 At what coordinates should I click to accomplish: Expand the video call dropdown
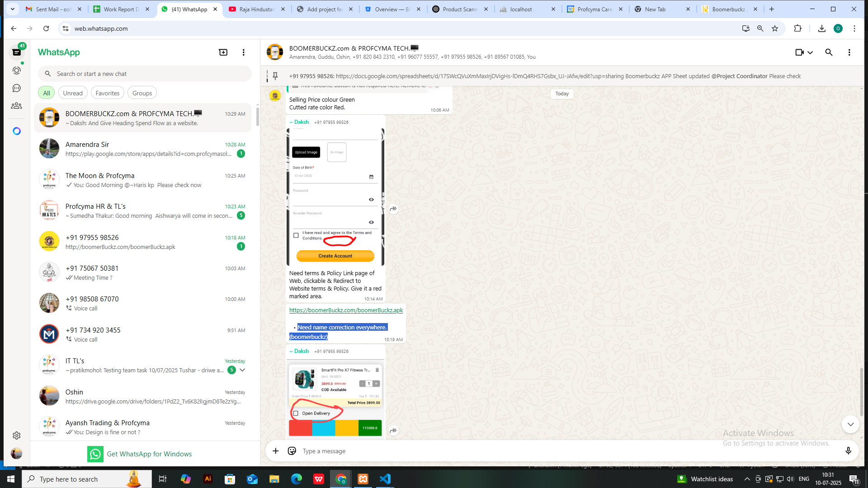coord(810,52)
